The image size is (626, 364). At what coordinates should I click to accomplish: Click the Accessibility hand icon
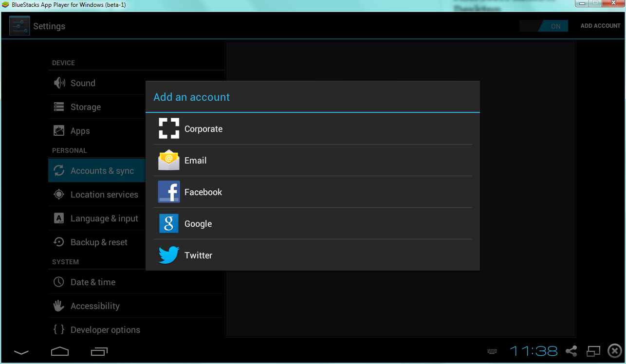tap(59, 306)
